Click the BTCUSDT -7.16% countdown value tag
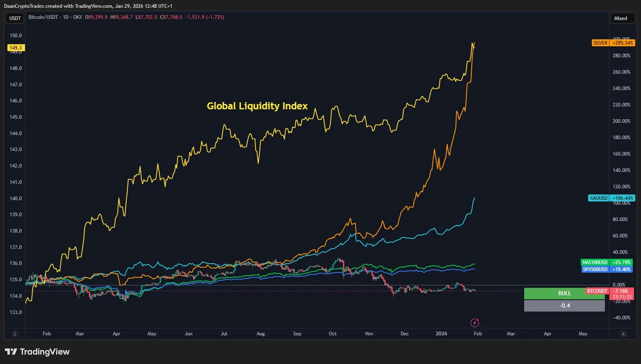641x364 pixels. click(622, 294)
